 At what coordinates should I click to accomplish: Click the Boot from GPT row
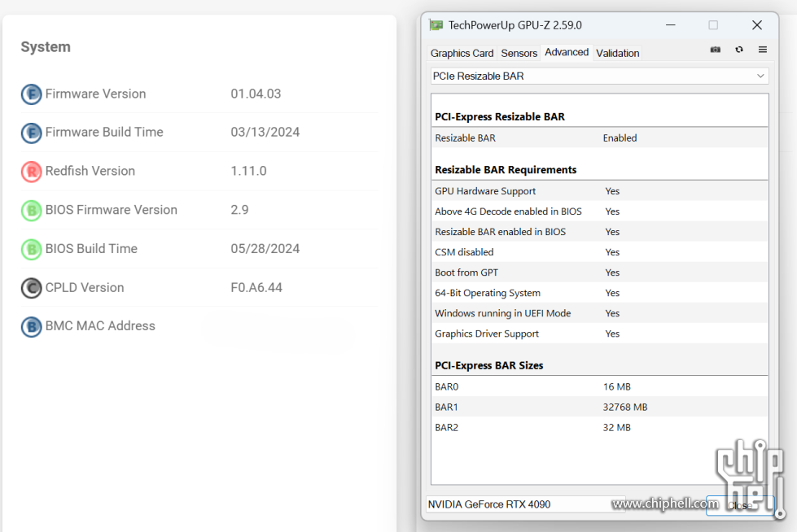tap(599, 273)
